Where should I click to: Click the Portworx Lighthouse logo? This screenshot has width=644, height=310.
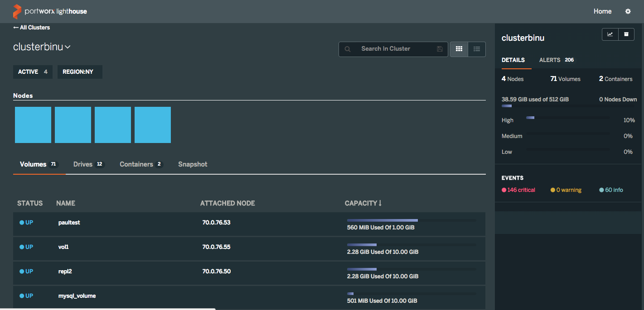pos(50,11)
